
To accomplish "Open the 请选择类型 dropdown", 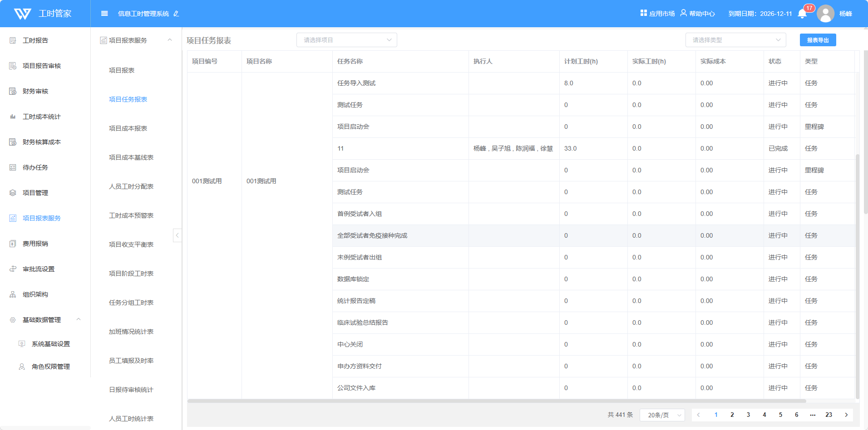I will pyautogui.click(x=735, y=40).
